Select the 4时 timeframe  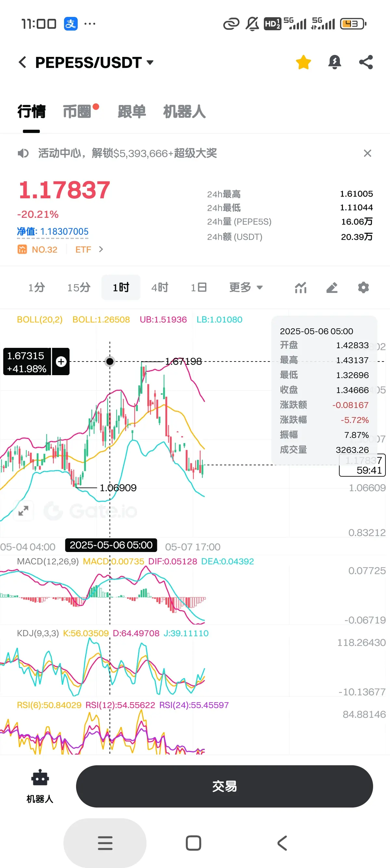click(x=160, y=287)
